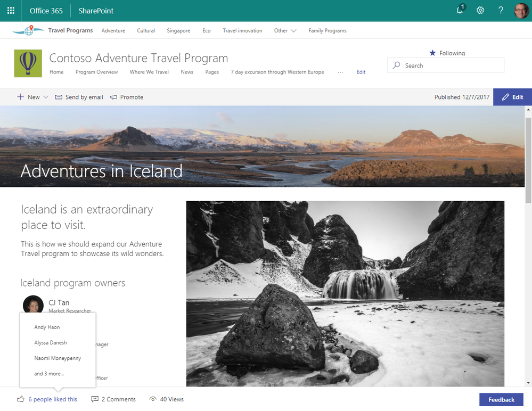Select Family Programs in the top navigation
Screen dimensions: 532x411
pos(328,30)
